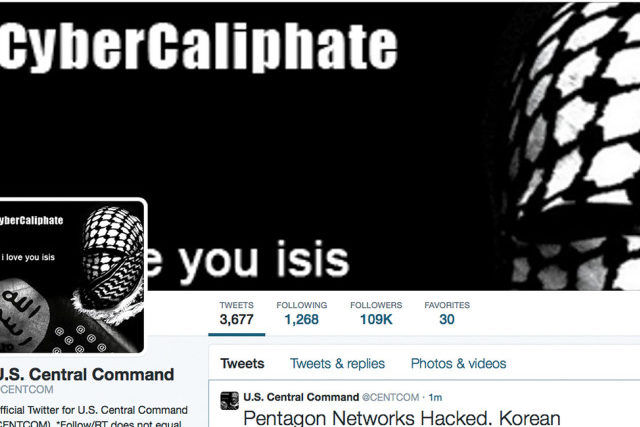Open the 1m tweet timestamp

coord(435,397)
